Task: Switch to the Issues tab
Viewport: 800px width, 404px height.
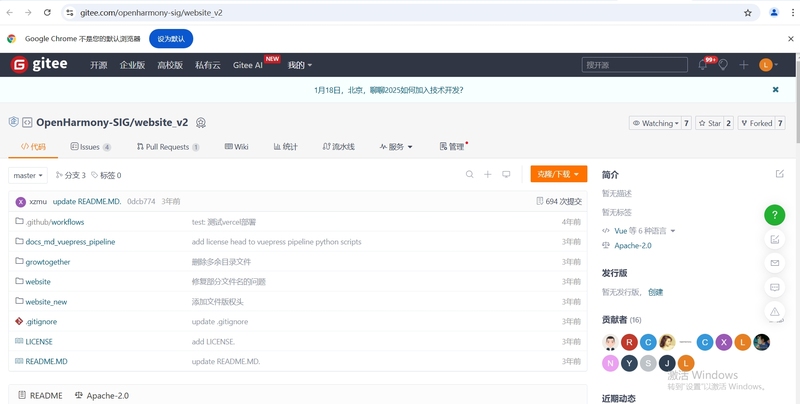Action: point(90,146)
